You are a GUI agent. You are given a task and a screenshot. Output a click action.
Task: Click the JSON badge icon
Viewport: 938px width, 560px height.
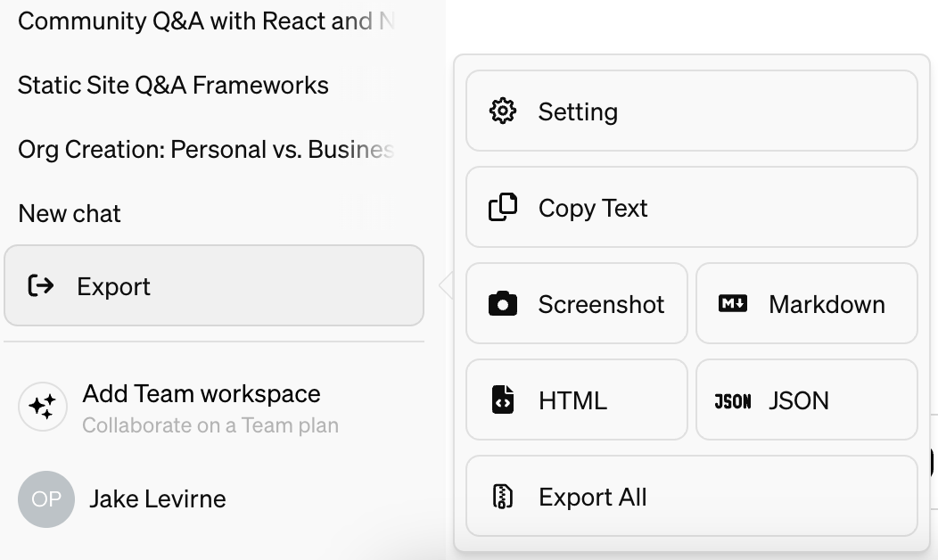click(x=733, y=401)
